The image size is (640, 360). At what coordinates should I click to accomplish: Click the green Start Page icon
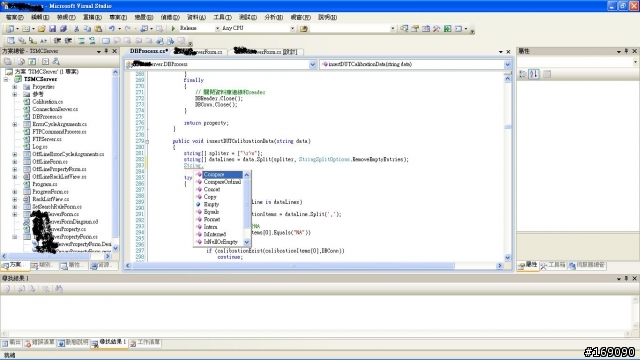coord(448,29)
